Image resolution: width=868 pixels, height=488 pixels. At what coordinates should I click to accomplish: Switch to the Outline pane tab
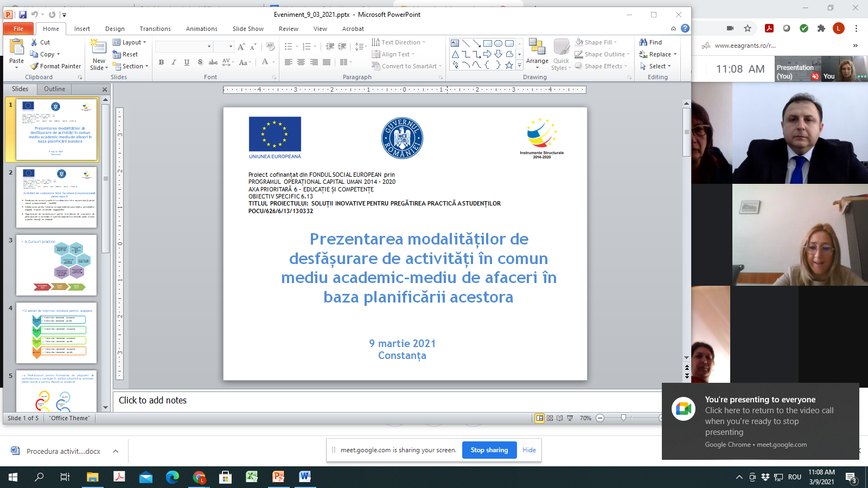(54, 89)
